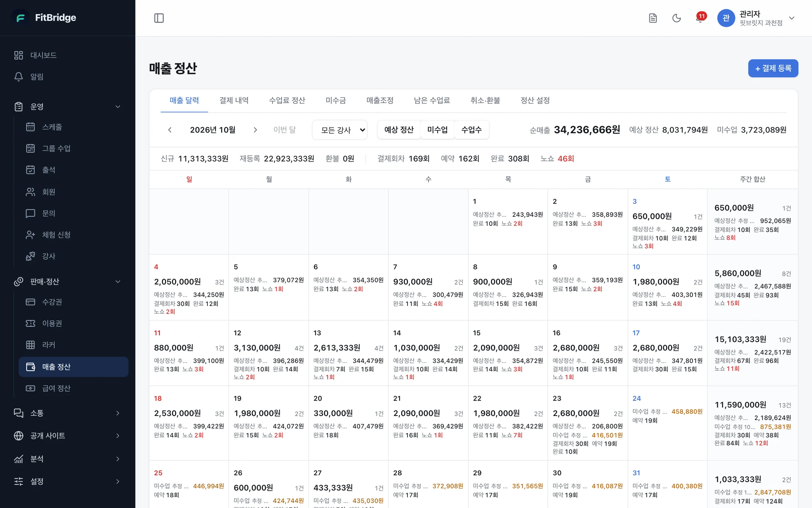This screenshot has height=508, width=812.
Task: Switch to 결제 내역 tab
Action: [x=234, y=100]
